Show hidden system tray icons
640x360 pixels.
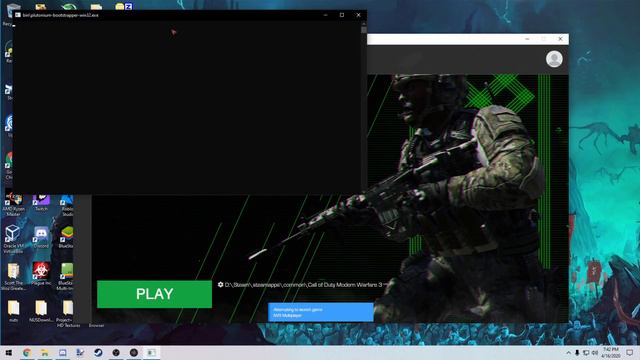coord(568,353)
